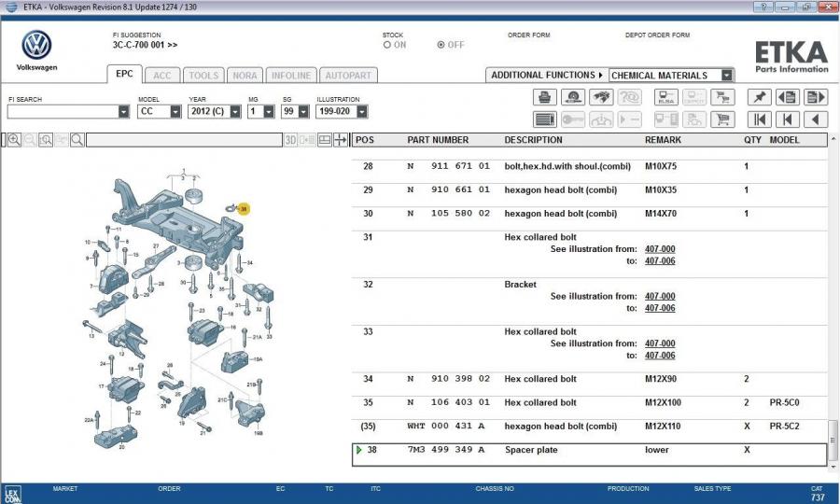Expand the ILLUSTRATION dropdown 199-020

(x=361, y=111)
